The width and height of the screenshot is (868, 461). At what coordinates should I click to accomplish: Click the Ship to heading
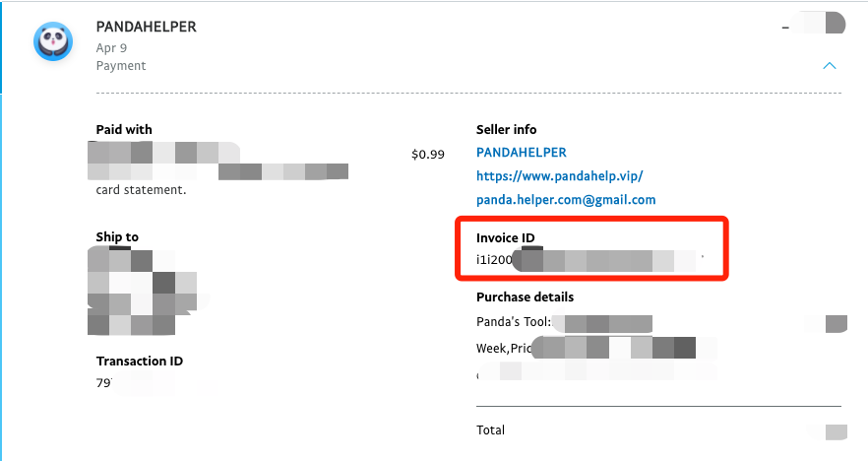point(117,237)
